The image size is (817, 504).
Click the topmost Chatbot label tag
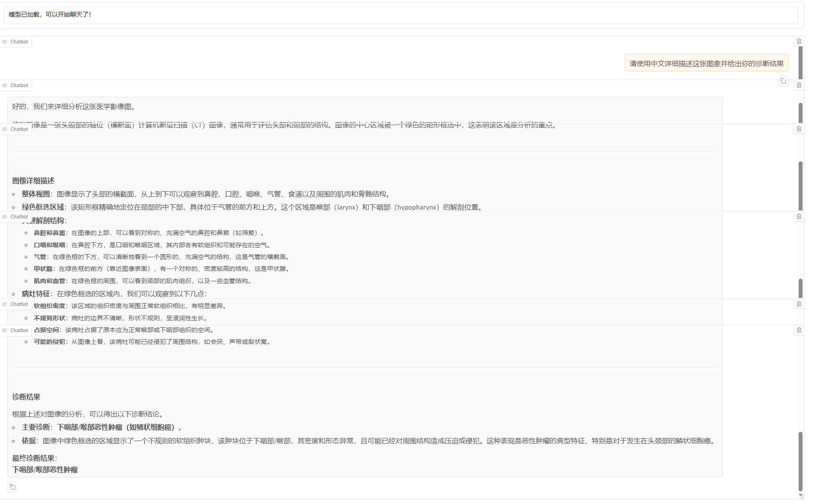[x=16, y=42]
